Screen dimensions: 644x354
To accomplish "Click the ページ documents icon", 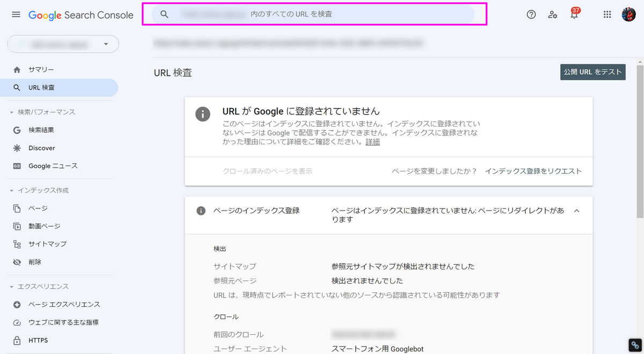I will point(17,208).
